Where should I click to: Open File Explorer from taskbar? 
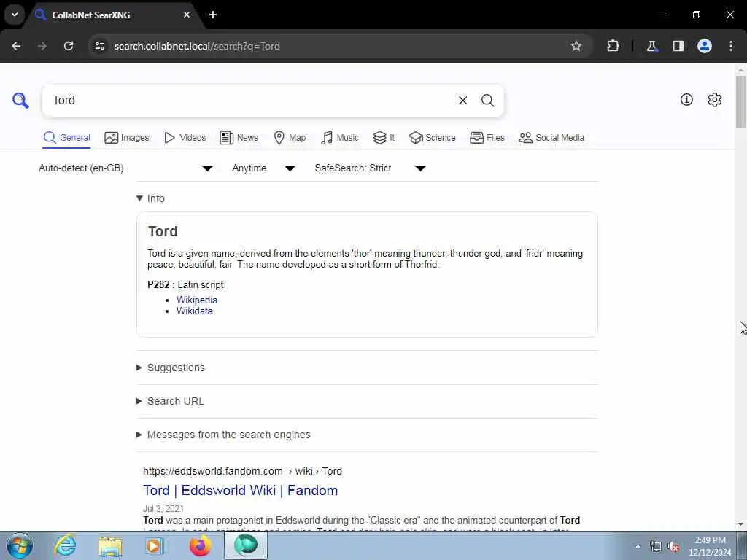[x=111, y=546]
